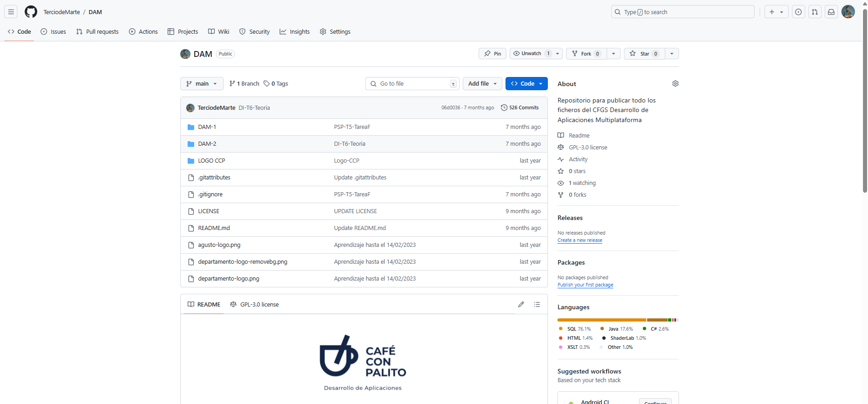Open Insights tab
Image resolution: width=868 pixels, height=404 pixels.
click(x=295, y=31)
